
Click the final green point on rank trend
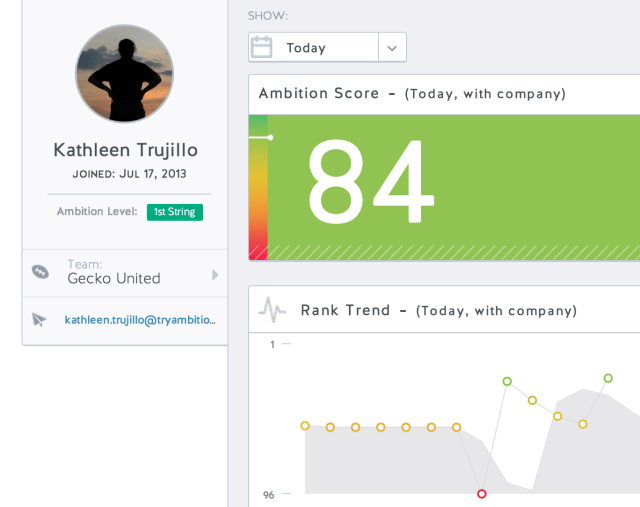point(608,378)
